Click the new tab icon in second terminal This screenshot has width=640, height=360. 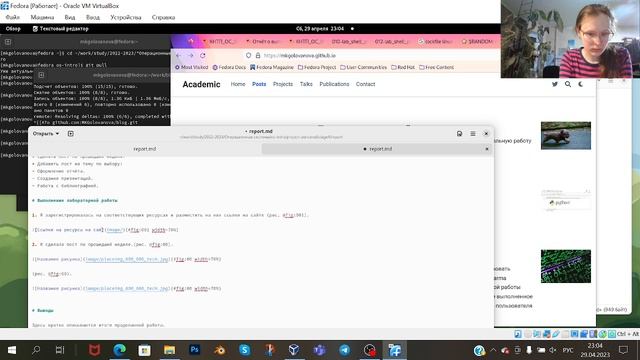tap(41, 75)
